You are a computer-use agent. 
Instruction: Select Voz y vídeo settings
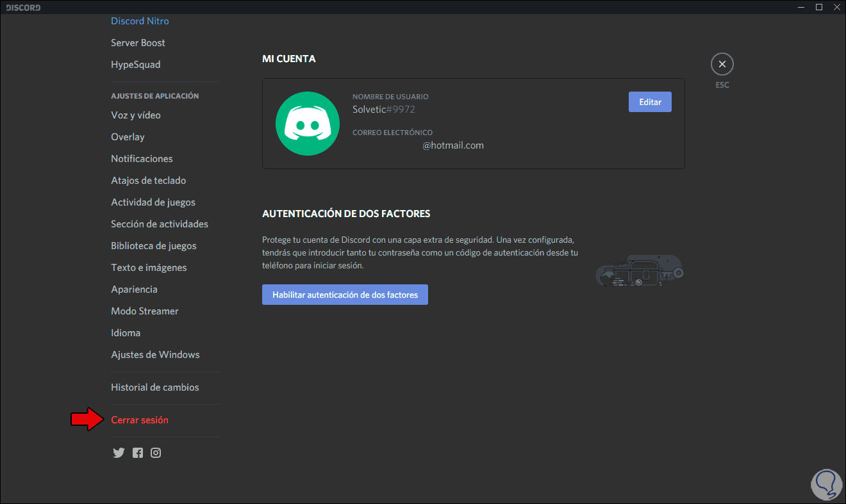pos(135,115)
